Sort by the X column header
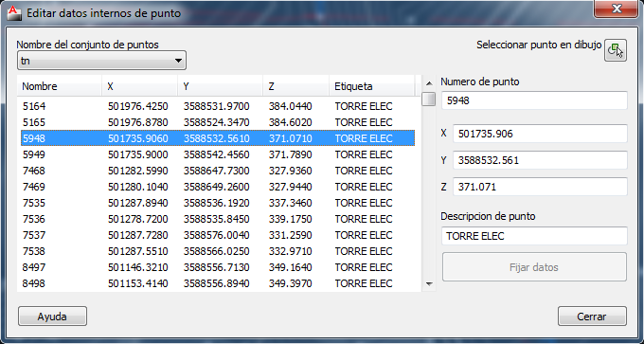This screenshot has width=644, height=344. click(139, 86)
